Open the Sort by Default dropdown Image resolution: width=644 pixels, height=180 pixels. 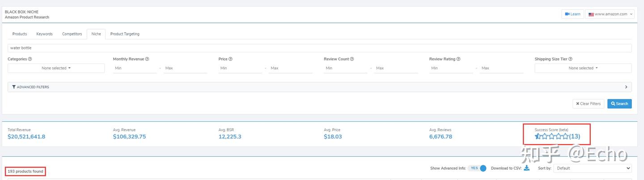click(x=592, y=168)
